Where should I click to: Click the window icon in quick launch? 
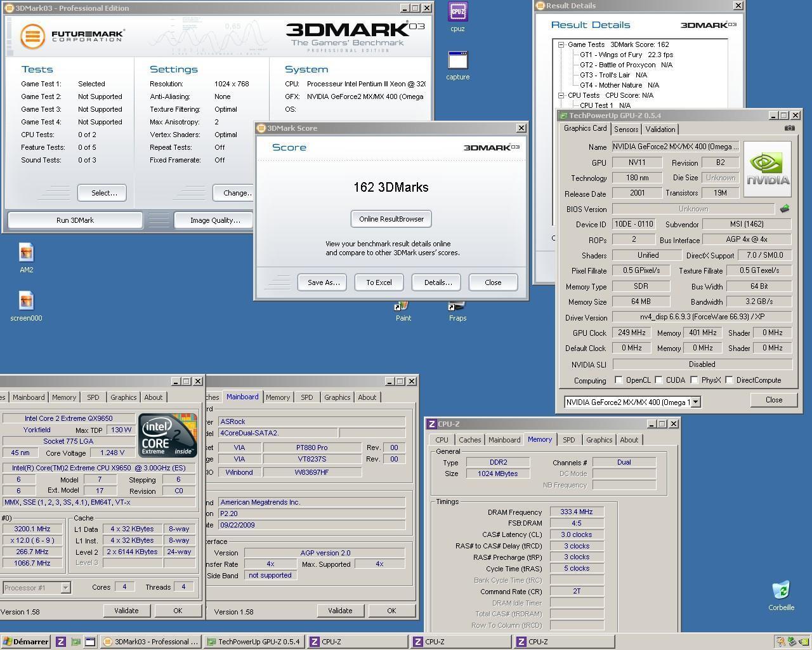tap(90, 642)
